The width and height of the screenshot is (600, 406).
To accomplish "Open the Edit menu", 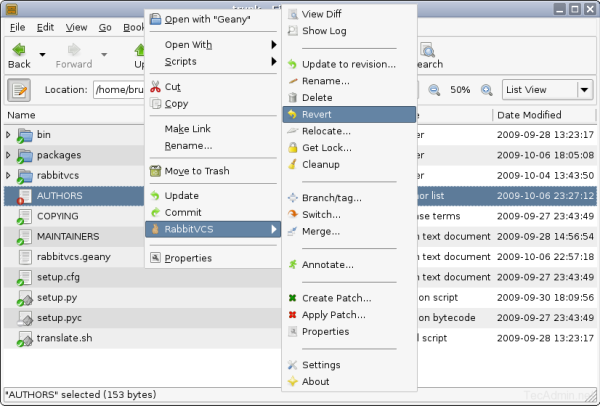I will click(x=46, y=27).
